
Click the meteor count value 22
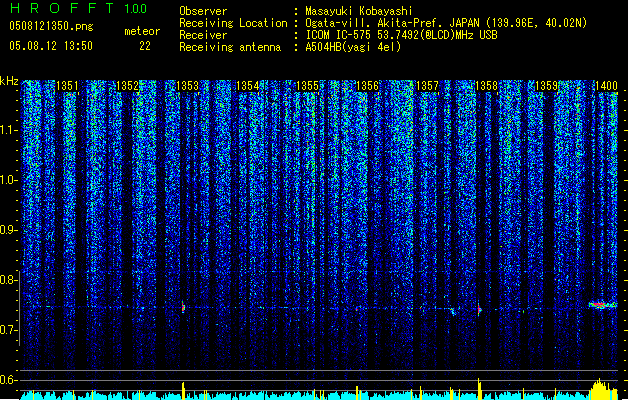pyautogui.click(x=145, y=46)
